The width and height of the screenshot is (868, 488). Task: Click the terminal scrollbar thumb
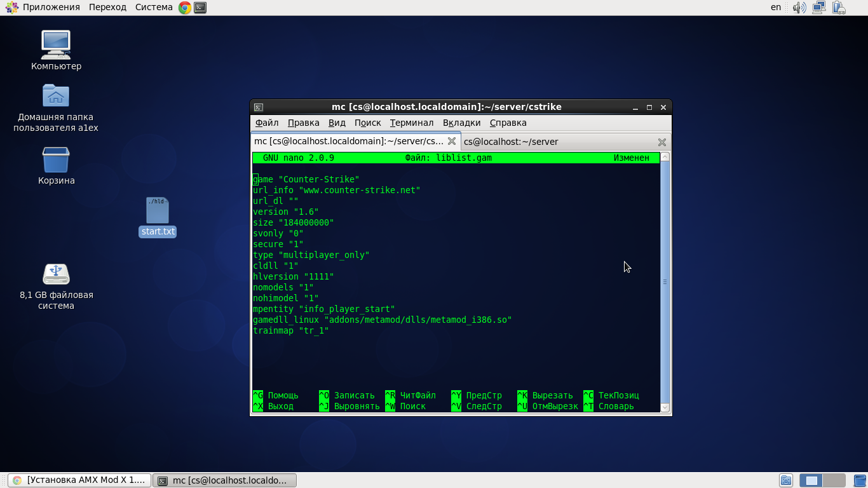[665, 281]
